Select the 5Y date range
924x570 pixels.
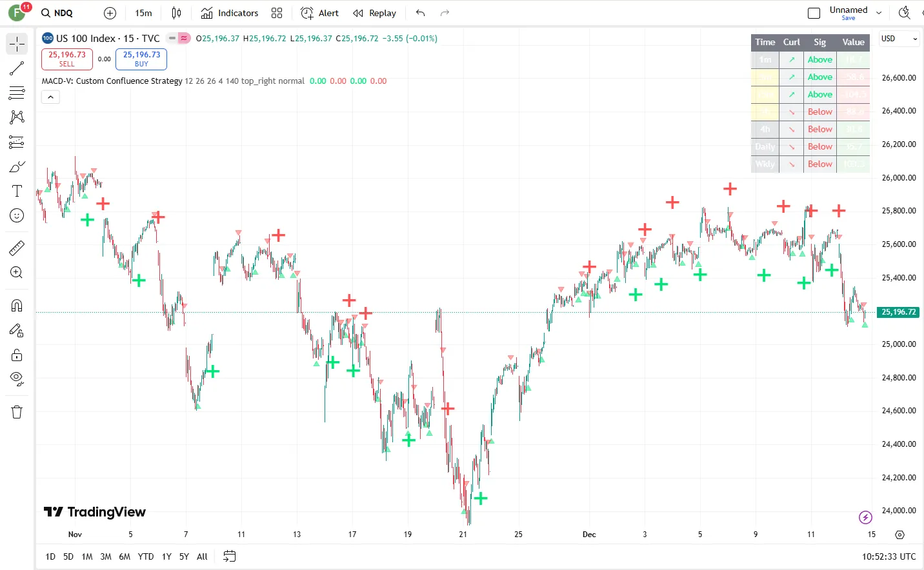[x=184, y=556]
